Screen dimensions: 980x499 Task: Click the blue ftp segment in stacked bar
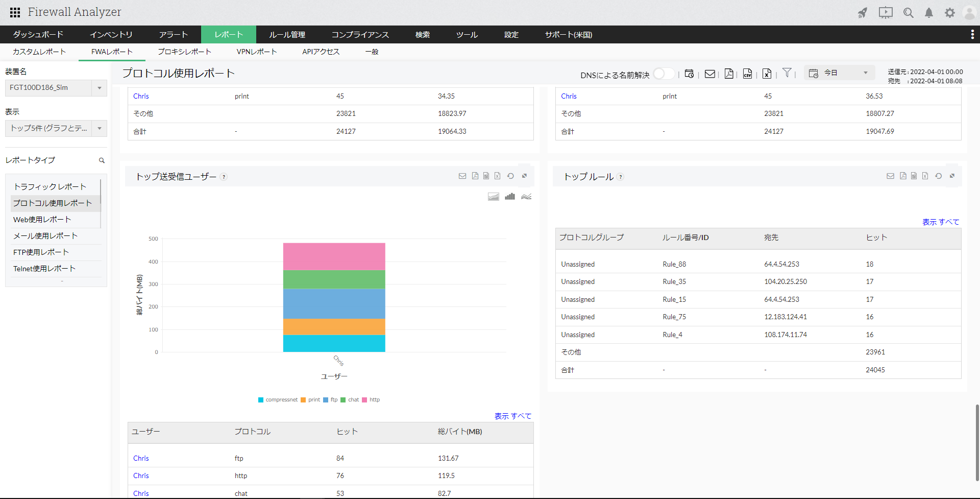334,303
